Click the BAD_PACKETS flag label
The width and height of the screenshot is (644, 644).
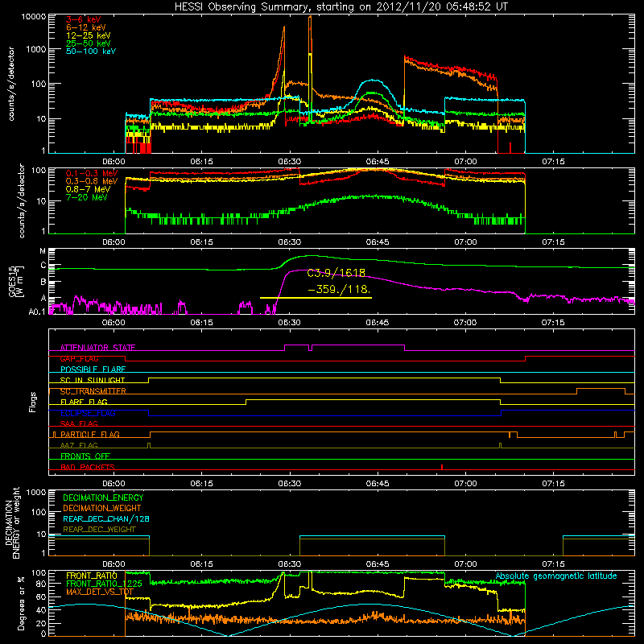click(88, 467)
